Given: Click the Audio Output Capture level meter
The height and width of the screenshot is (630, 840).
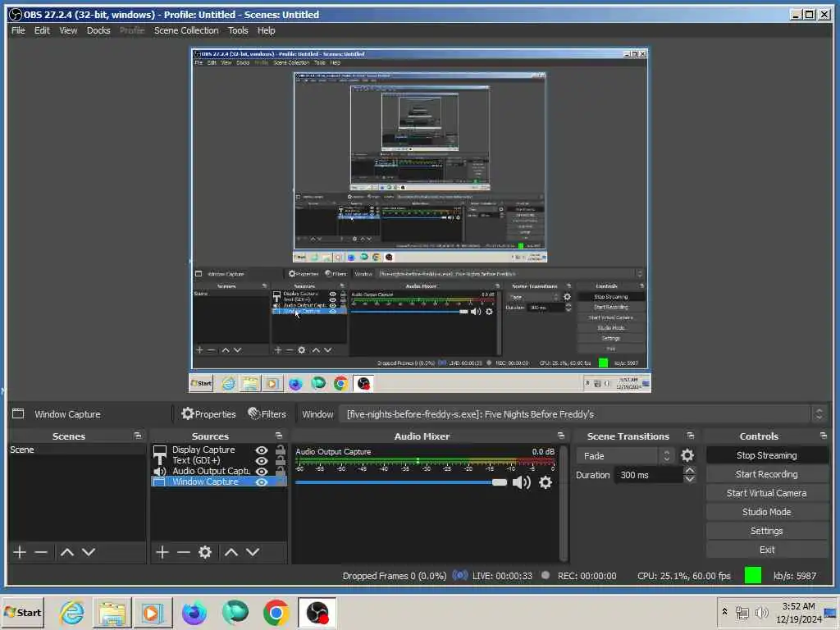Looking at the screenshot, I should pos(426,461).
